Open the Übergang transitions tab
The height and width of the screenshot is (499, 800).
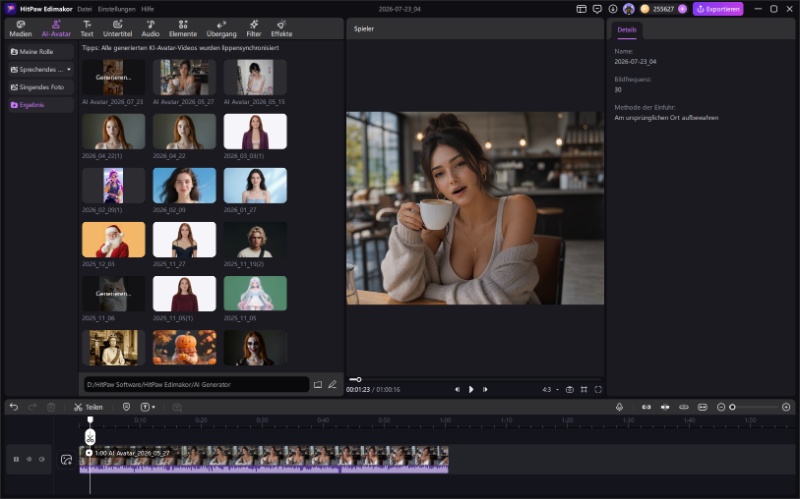click(x=221, y=29)
